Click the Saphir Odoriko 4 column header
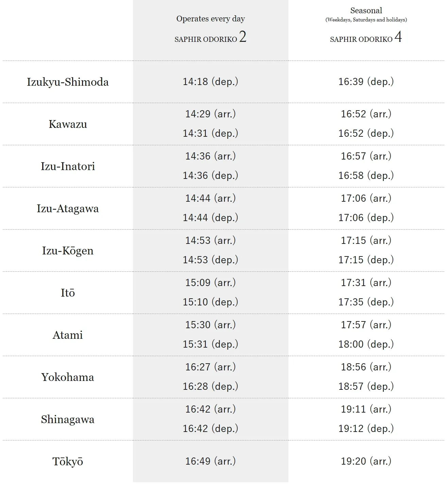The height and width of the screenshot is (484, 448). (x=366, y=37)
